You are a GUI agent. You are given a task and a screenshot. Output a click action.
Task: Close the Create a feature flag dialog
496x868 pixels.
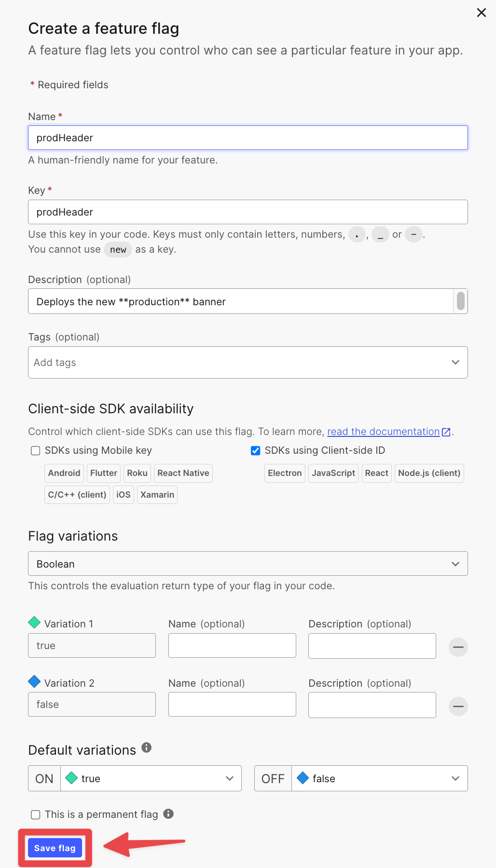coord(482,13)
